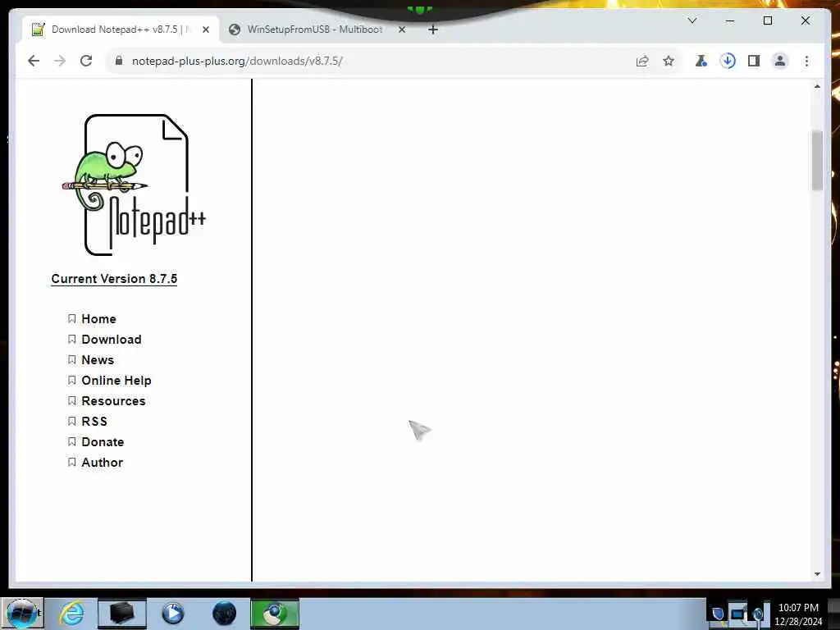Switch to the Download Notepad++ v8.7.5 tab
This screenshot has height=630, width=840.
click(121, 30)
